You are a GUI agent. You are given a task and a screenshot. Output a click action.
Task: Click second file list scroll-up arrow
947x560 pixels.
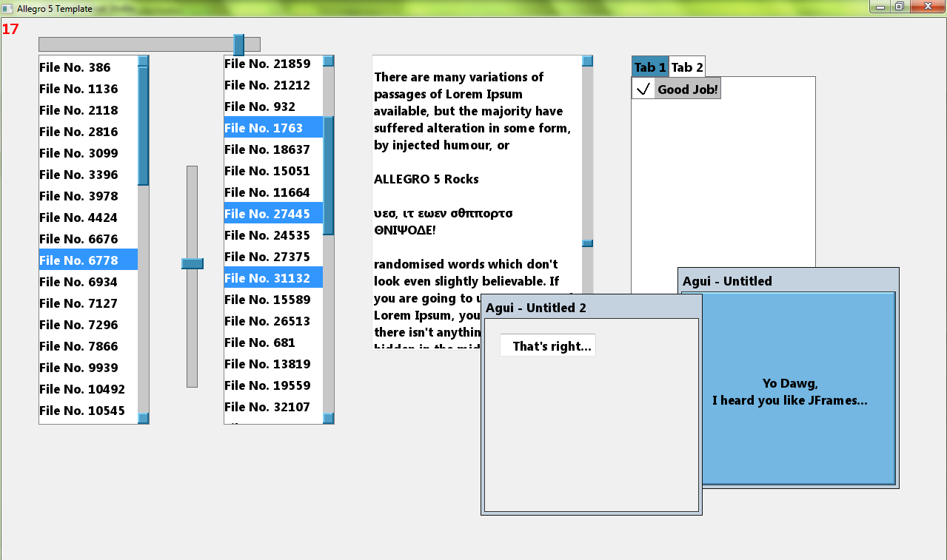click(329, 61)
